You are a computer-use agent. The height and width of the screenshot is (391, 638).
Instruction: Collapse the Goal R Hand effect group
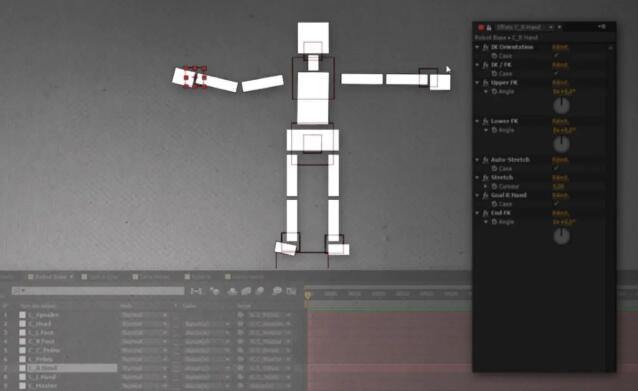point(477,195)
